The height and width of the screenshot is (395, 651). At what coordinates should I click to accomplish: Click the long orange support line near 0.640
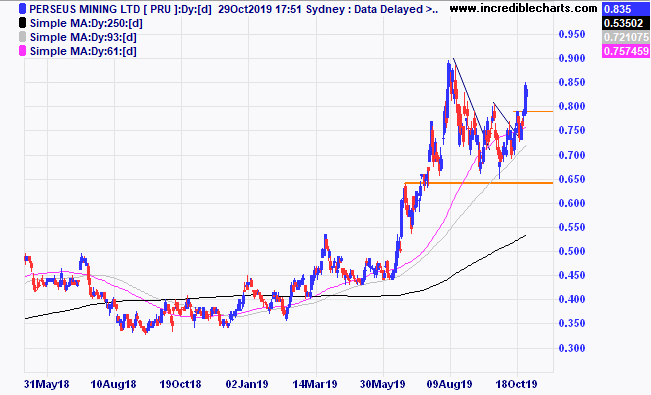pyautogui.click(x=479, y=183)
